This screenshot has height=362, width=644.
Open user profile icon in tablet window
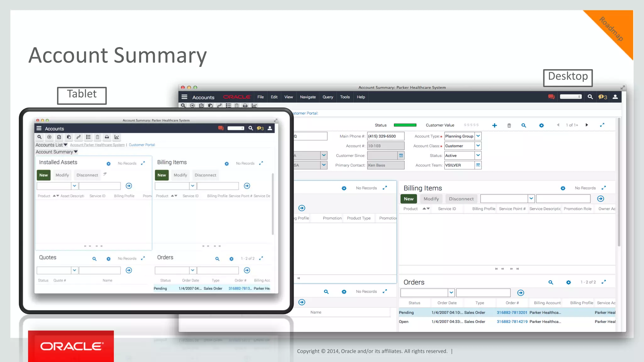pyautogui.click(x=270, y=128)
